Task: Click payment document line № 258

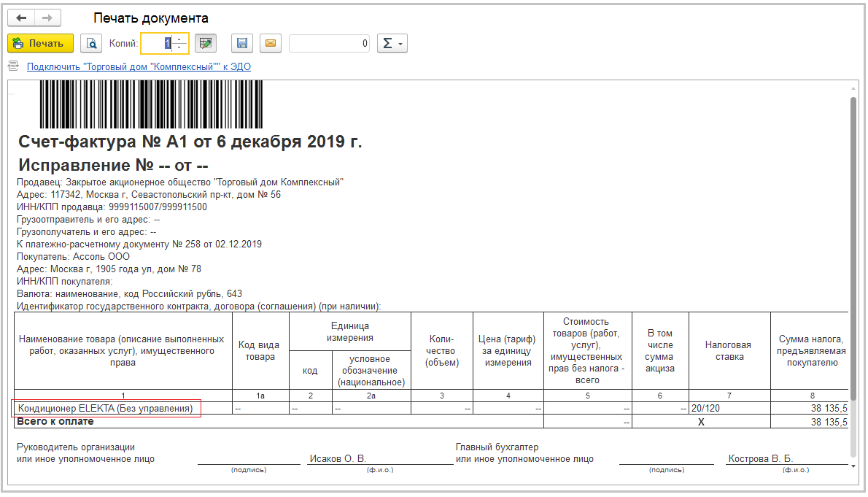Action: point(139,244)
